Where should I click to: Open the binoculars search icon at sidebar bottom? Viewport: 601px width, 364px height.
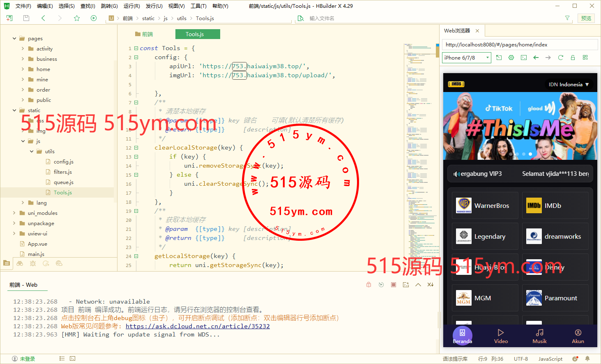pyautogui.click(x=20, y=263)
